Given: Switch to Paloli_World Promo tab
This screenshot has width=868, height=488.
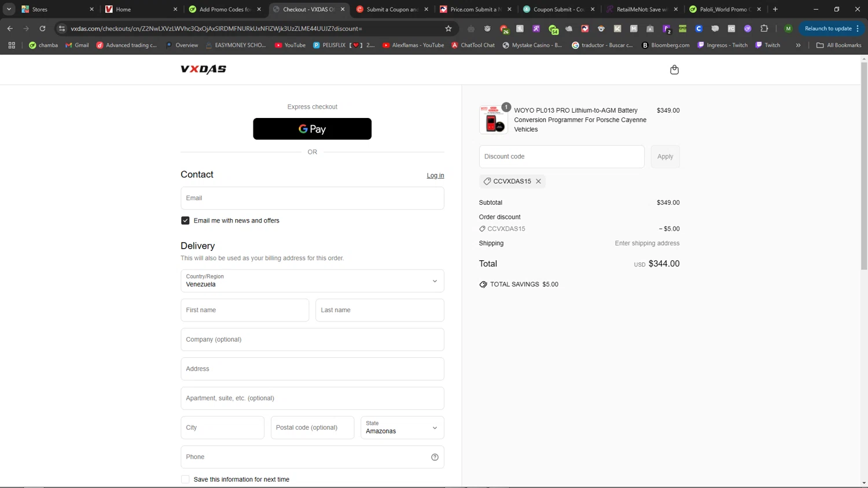Looking at the screenshot, I should pos(726,9).
